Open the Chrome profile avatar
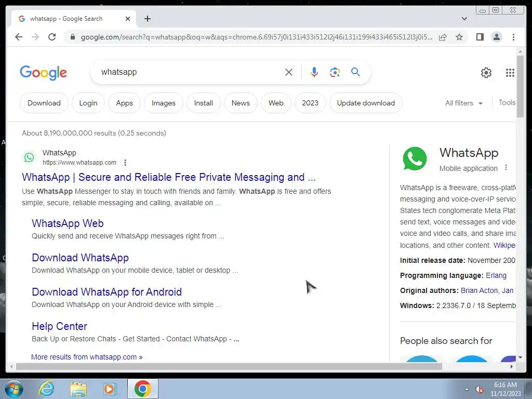 496,37
